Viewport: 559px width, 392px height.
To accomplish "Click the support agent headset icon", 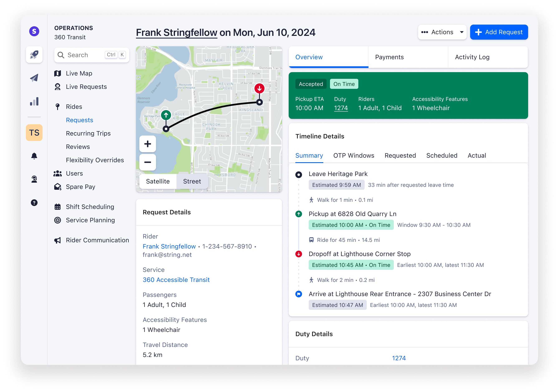I will (x=34, y=179).
